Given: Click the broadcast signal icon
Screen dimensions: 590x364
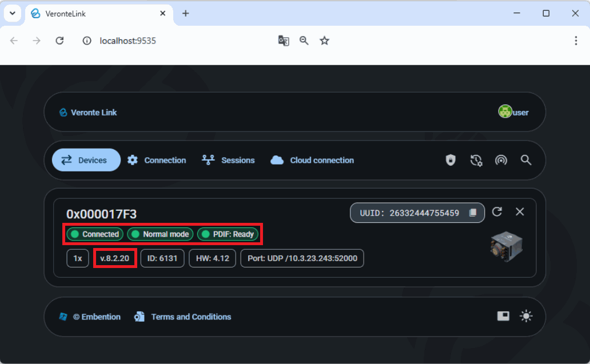Looking at the screenshot, I should coord(501,161).
